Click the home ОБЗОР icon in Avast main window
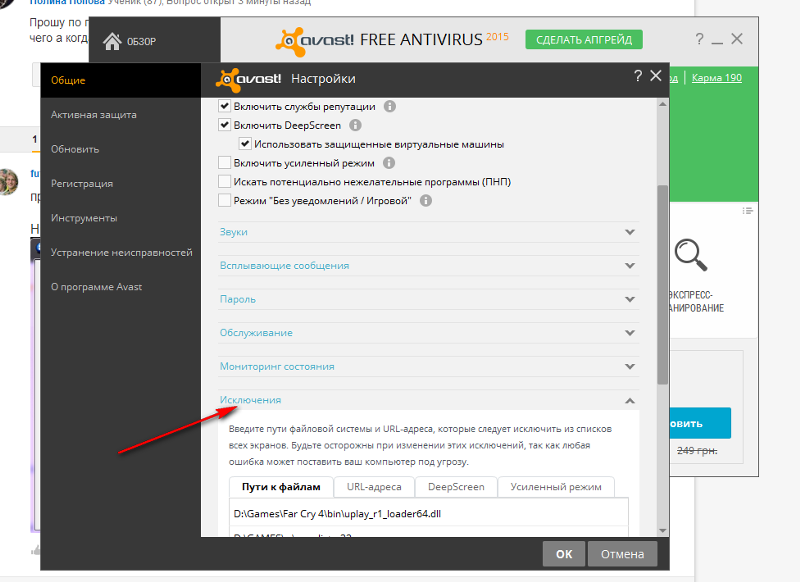 pos(112,41)
